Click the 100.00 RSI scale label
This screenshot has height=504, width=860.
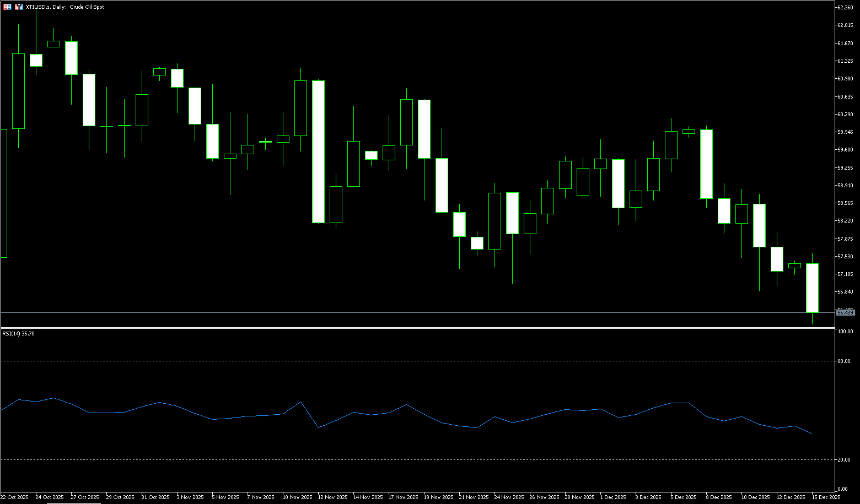coord(845,332)
